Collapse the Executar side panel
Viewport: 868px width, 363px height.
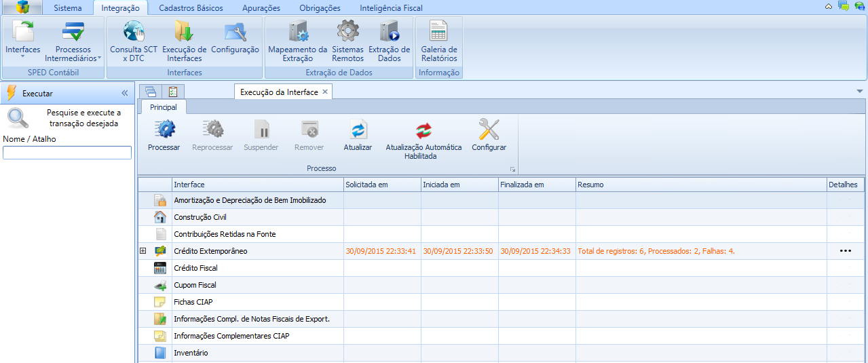(125, 93)
